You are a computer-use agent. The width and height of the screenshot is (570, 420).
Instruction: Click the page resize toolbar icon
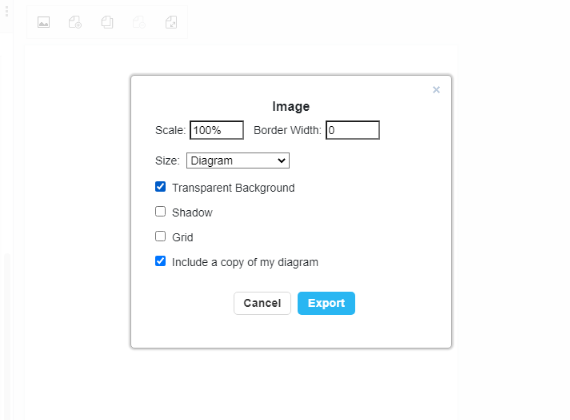tap(171, 22)
